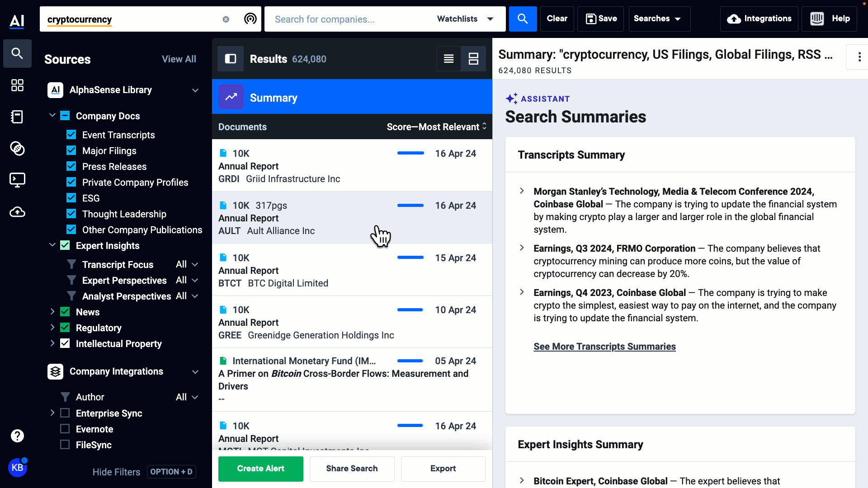Uncheck Event Transcripts checkbox

[x=71, y=135]
